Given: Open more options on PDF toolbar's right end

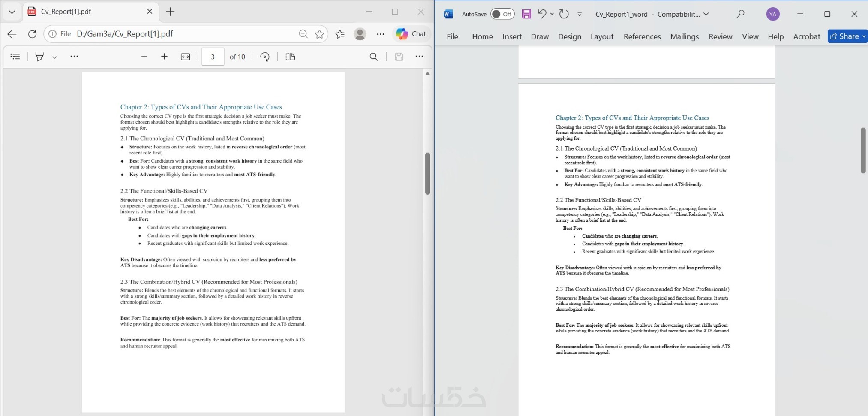Looking at the screenshot, I should tap(419, 57).
